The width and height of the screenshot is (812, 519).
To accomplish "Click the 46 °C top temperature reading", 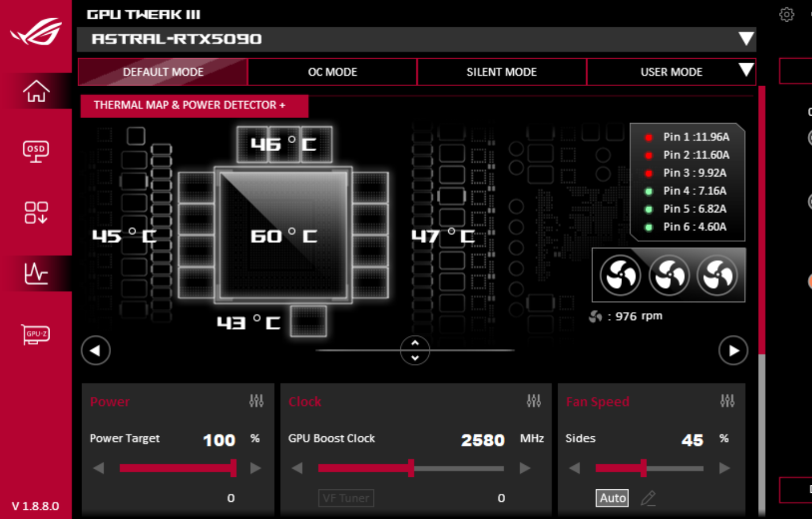I will (x=284, y=144).
